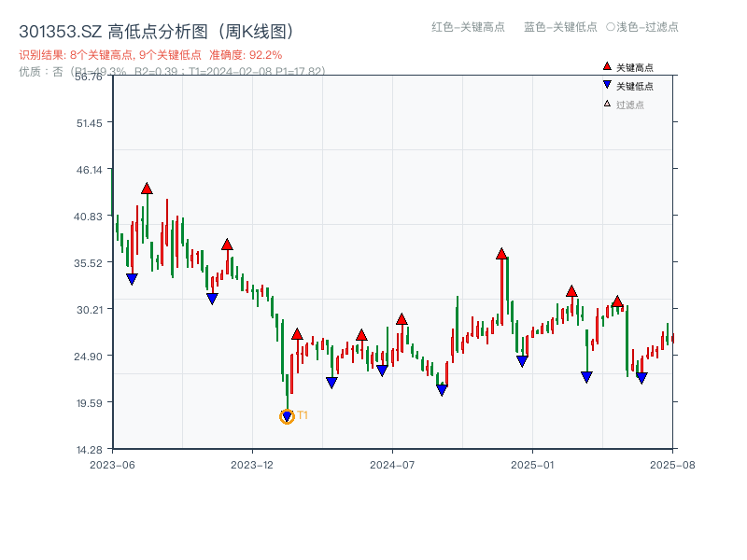The height and width of the screenshot is (560, 747).
Task: Select the orange-circled T1 low point marker
Action: (x=287, y=414)
